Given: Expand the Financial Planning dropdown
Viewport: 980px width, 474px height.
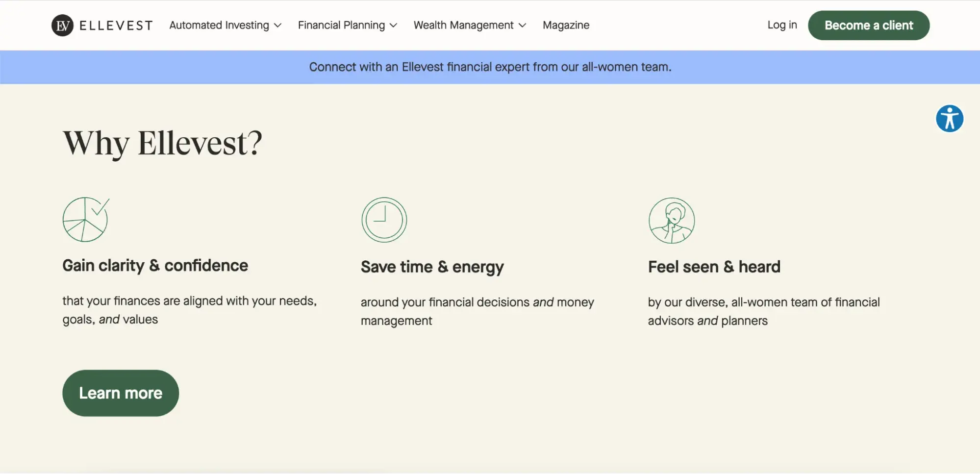Looking at the screenshot, I should (x=348, y=25).
